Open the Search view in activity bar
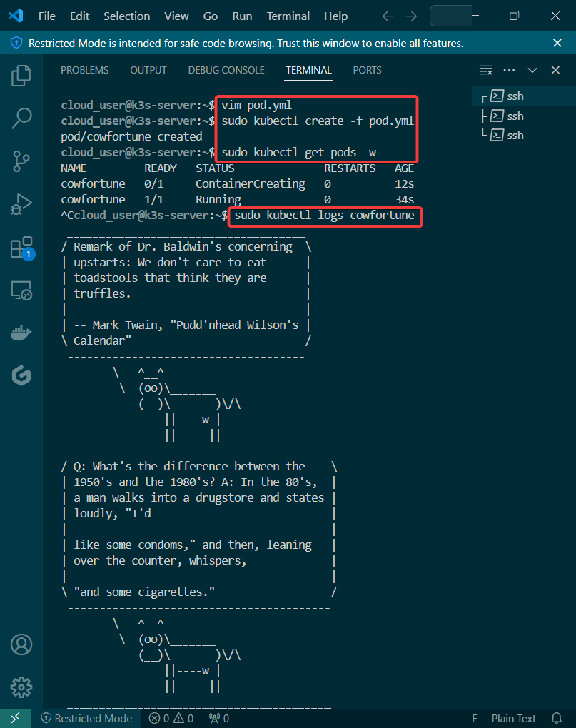The image size is (576, 728). coord(21,118)
